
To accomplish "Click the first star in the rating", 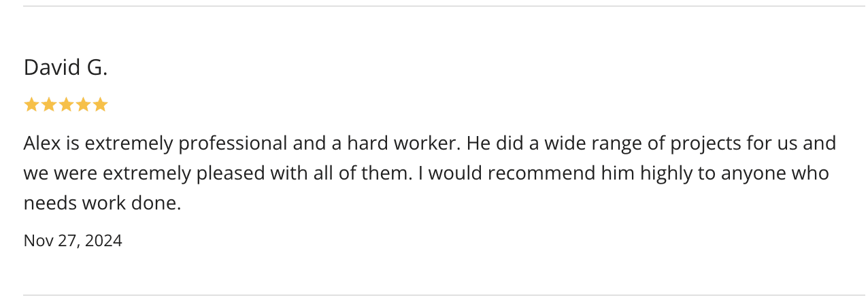I will (x=31, y=105).
